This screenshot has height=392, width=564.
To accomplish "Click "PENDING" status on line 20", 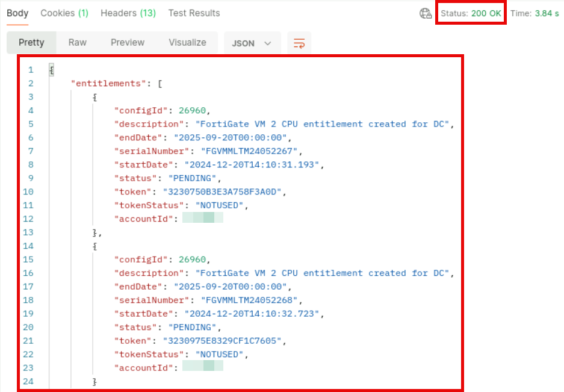I will (192, 327).
